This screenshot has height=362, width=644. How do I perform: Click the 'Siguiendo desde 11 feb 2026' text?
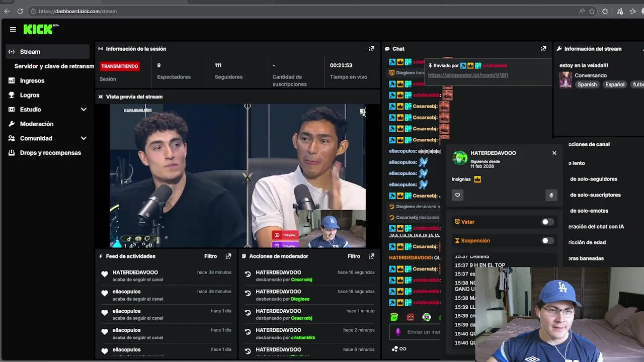[x=485, y=164]
